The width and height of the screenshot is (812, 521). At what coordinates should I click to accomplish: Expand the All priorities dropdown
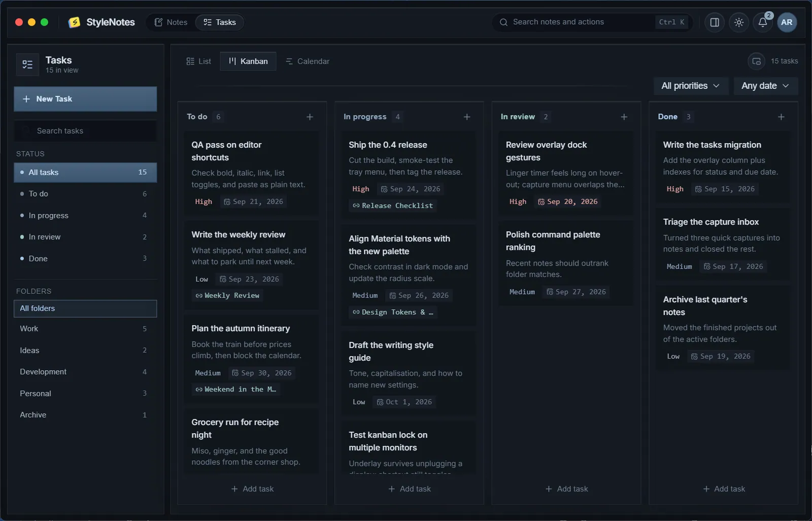(691, 86)
